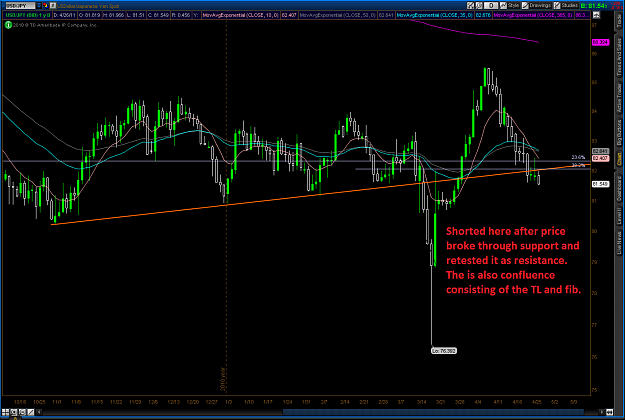Screen dimensions: 625x420
Task: Click the pink 82.407 price bubble
Action: [600, 158]
